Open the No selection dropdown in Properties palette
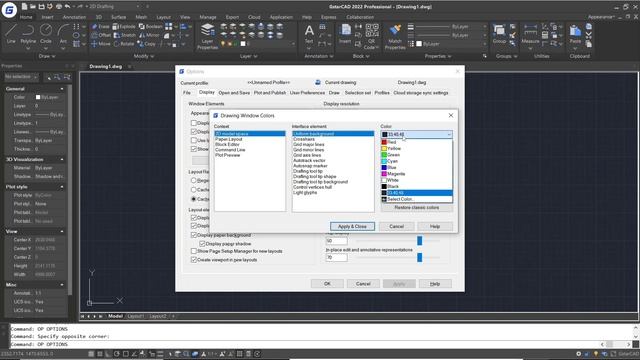The width and height of the screenshot is (640, 360). pos(21,77)
